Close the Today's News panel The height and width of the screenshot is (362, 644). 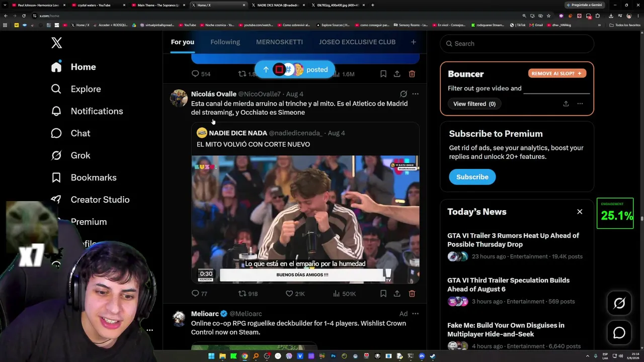pos(580,212)
